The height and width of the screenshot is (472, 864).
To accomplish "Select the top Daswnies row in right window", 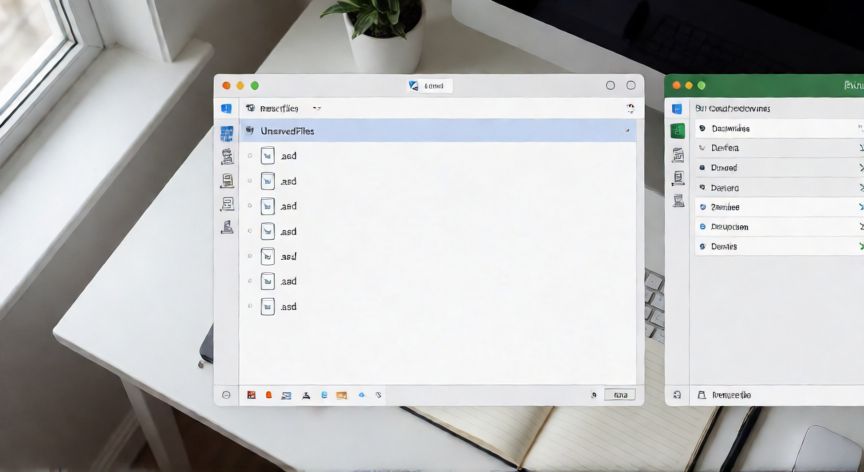I will coord(779,128).
